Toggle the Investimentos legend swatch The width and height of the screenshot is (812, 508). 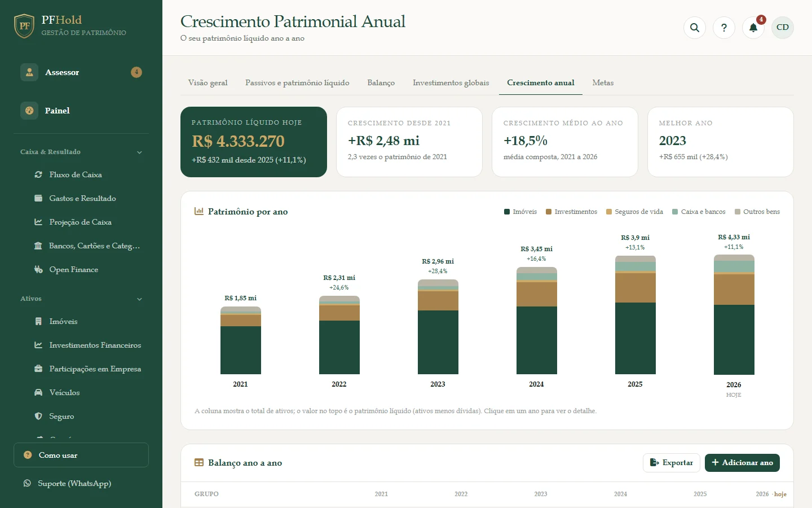coord(549,212)
